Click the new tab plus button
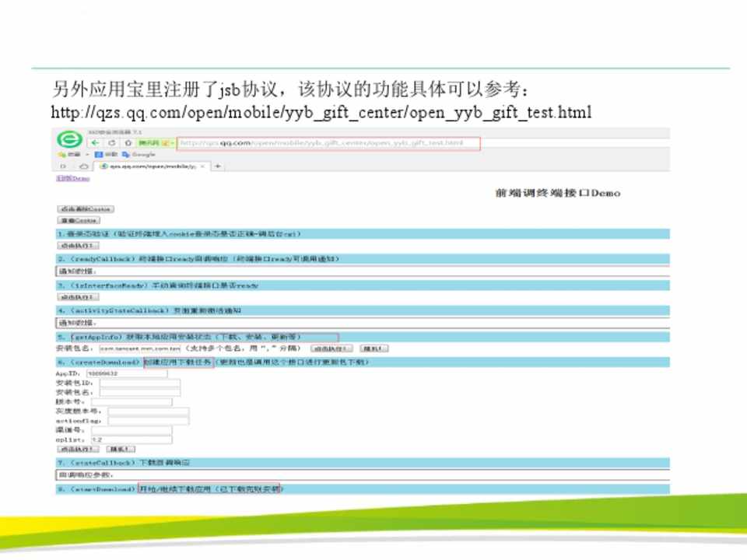The width and height of the screenshot is (747, 560). coord(218,166)
